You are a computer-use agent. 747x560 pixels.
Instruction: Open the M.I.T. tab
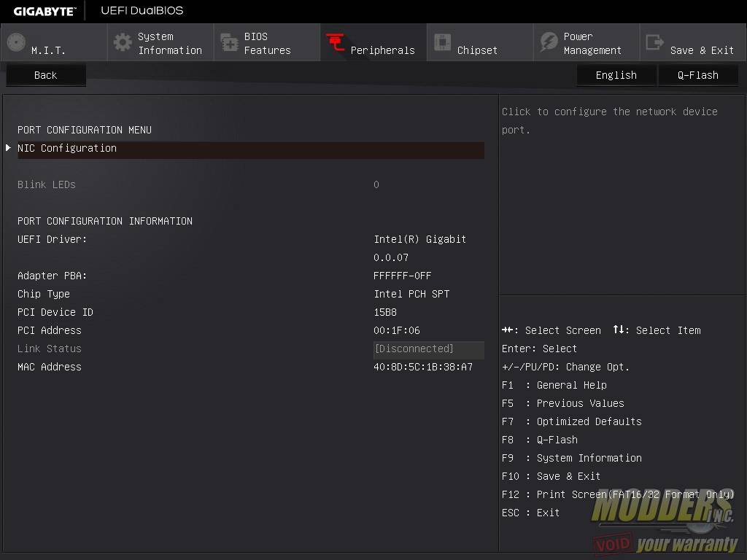point(53,43)
